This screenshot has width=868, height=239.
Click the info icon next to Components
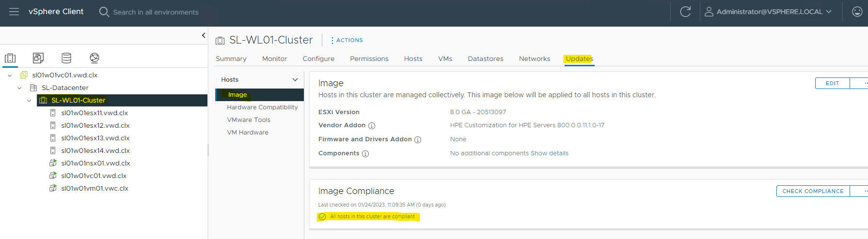[365, 154]
